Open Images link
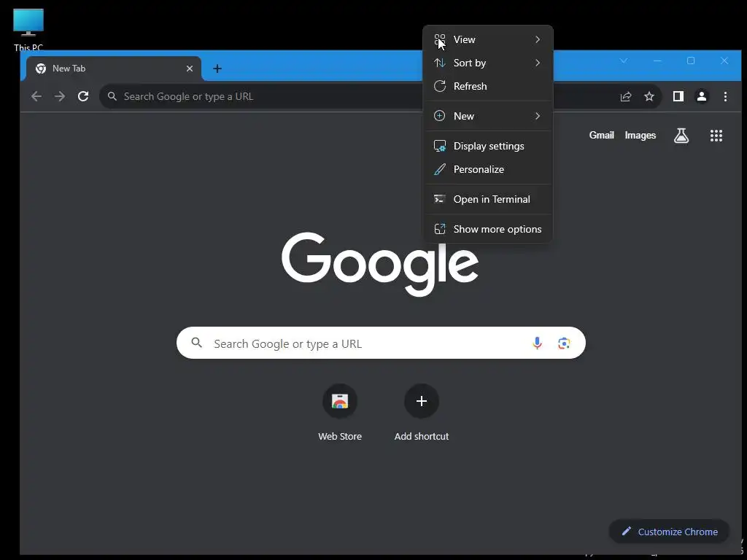 (x=640, y=136)
